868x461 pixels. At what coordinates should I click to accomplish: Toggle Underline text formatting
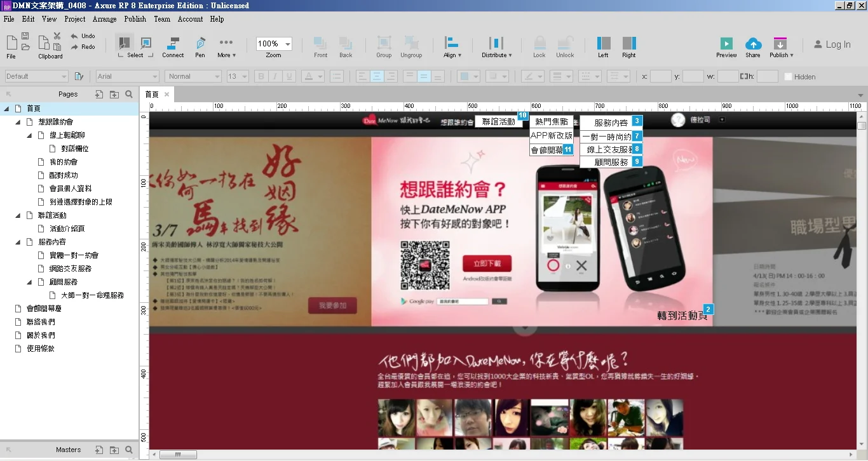click(x=290, y=76)
